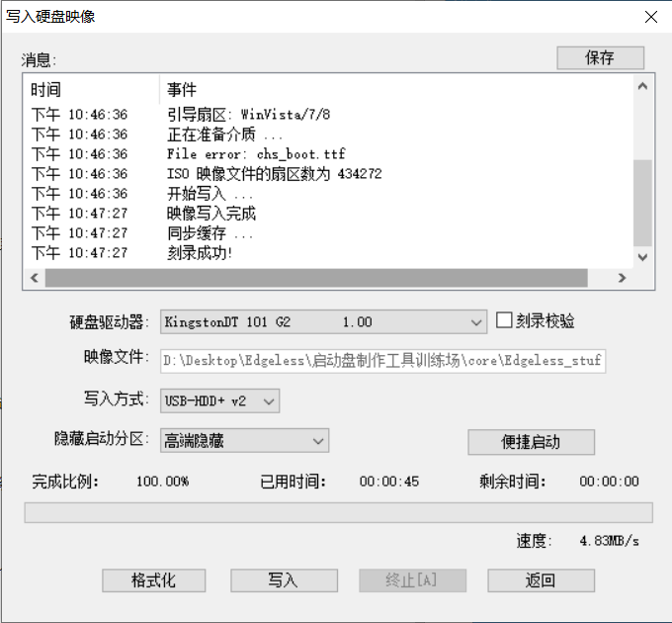Screen dimensions: 672x623
Task: Click the 事件 column header
Action: 395,90
